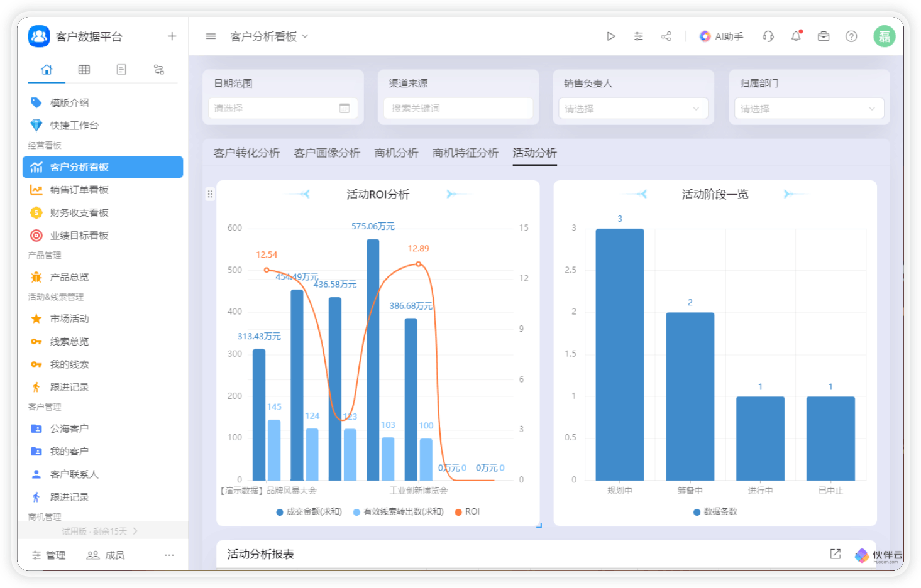Click the headset support icon
The width and height of the screenshot is (921, 588).
tap(768, 36)
